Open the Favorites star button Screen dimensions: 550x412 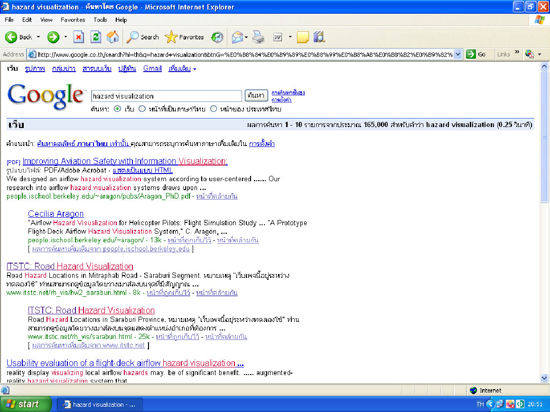tap(185, 37)
